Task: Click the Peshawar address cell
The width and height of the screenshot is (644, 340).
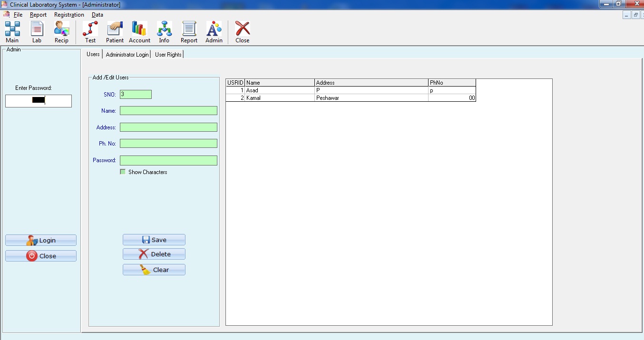Action: pyautogui.click(x=371, y=98)
